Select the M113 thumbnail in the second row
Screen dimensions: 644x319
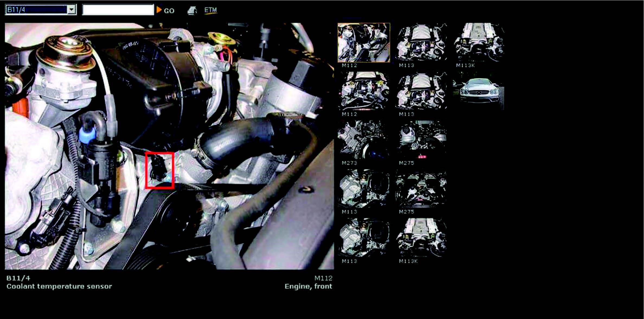(x=421, y=91)
